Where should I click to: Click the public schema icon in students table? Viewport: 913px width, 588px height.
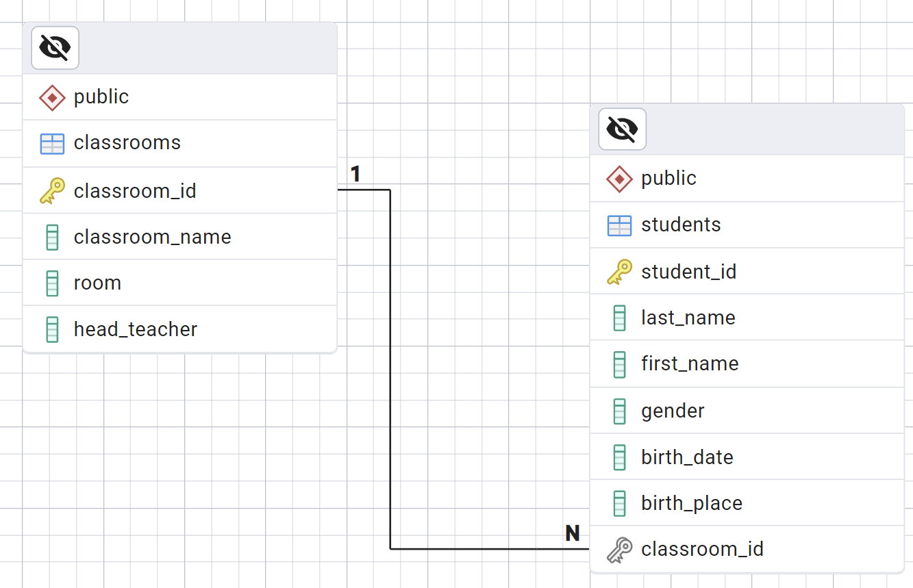tap(619, 179)
